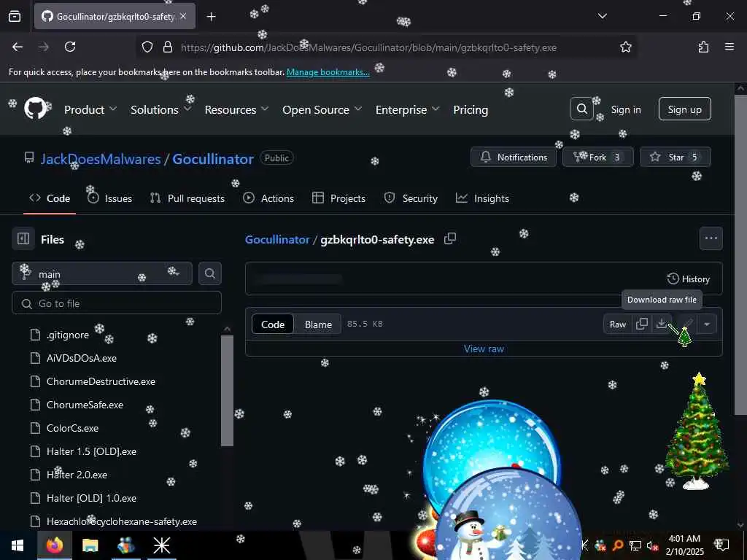Click the Download raw file icon
Image resolution: width=747 pixels, height=560 pixels.
[x=661, y=324]
